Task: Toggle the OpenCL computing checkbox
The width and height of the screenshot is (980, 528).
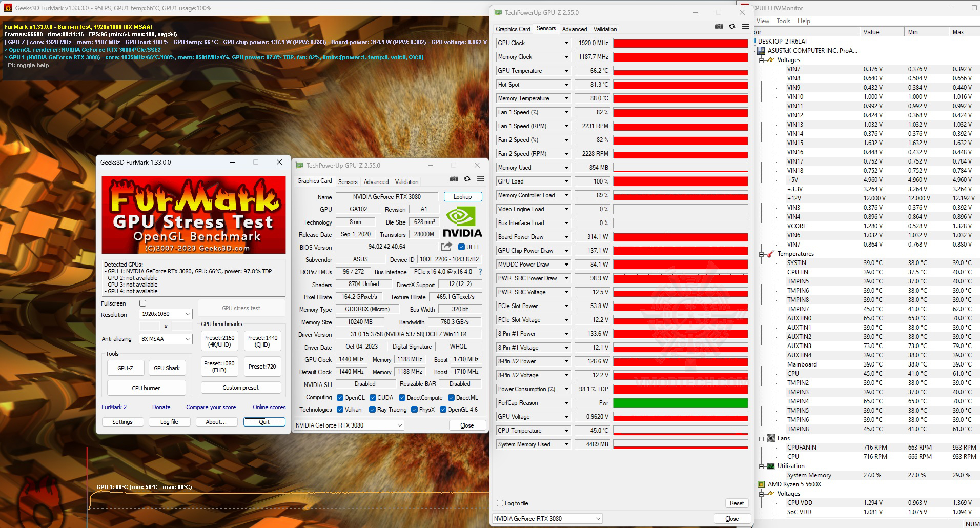Action: pos(340,397)
